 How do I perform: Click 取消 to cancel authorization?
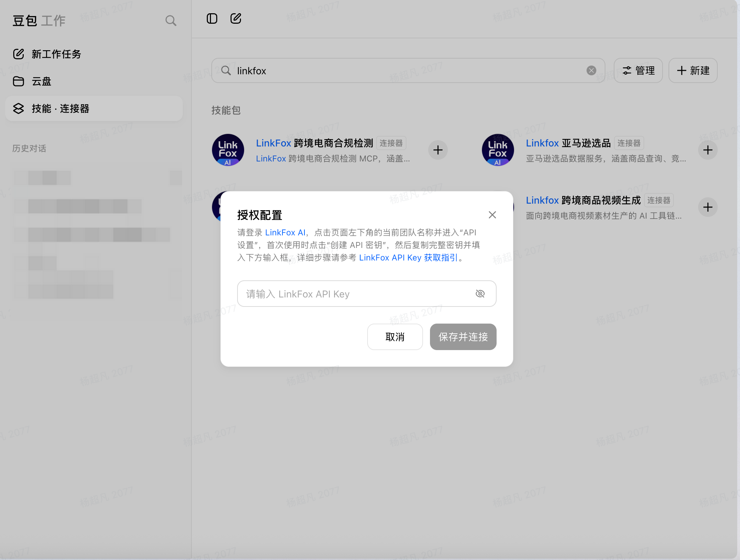point(395,337)
